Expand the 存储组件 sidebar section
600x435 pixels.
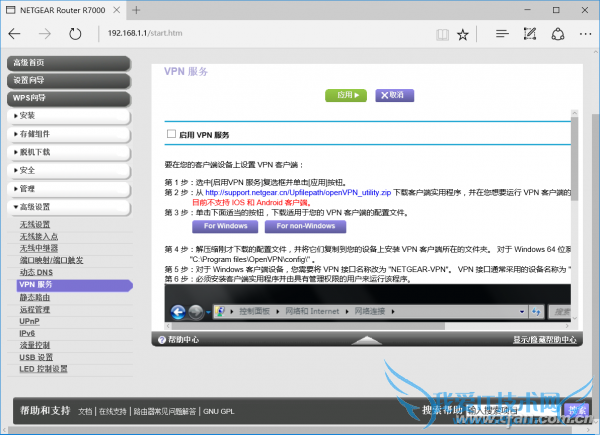69,134
